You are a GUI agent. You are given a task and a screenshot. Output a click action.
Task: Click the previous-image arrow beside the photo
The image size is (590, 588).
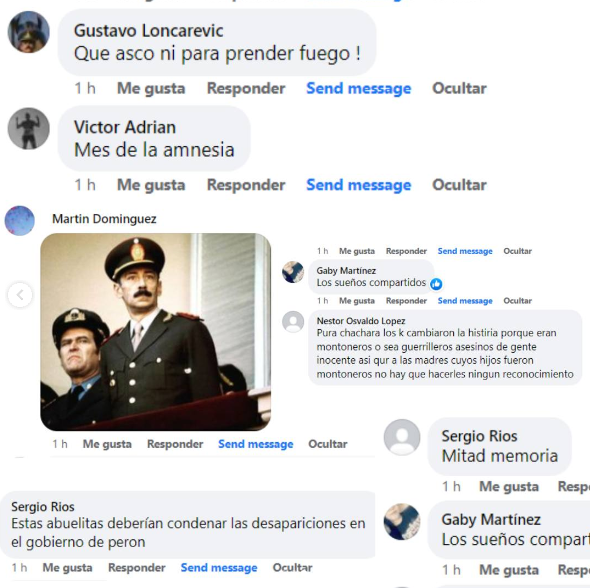point(20,295)
